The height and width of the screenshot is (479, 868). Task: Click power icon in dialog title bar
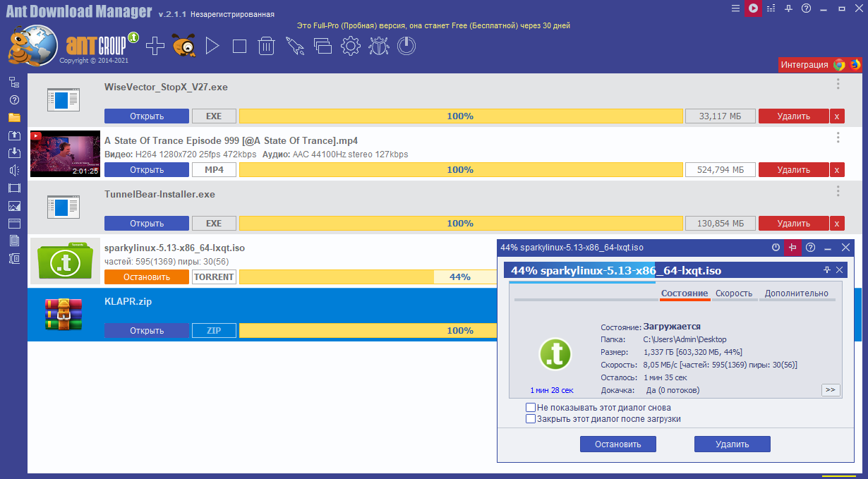click(776, 248)
